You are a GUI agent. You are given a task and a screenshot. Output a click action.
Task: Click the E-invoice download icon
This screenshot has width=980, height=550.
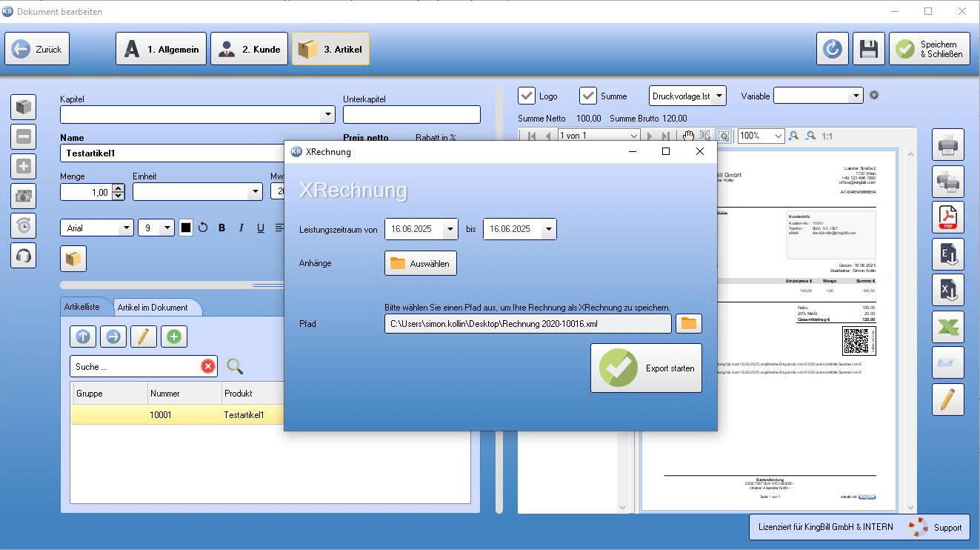click(948, 254)
